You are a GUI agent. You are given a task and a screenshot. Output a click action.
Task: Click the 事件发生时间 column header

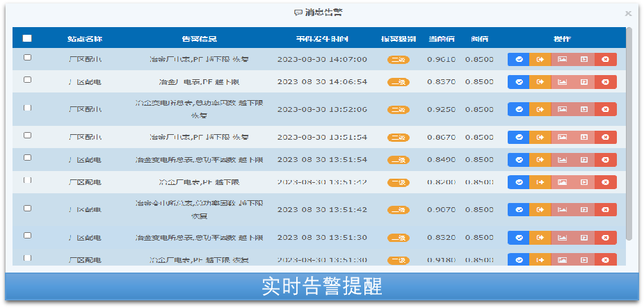pos(321,38)
